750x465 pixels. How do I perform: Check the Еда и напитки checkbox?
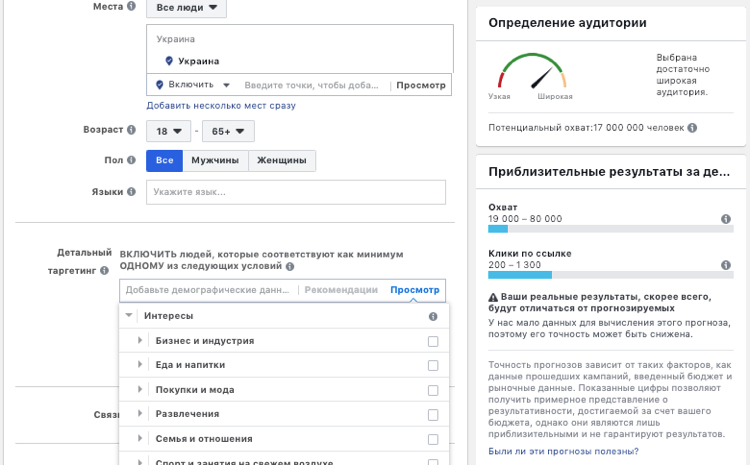433,365
